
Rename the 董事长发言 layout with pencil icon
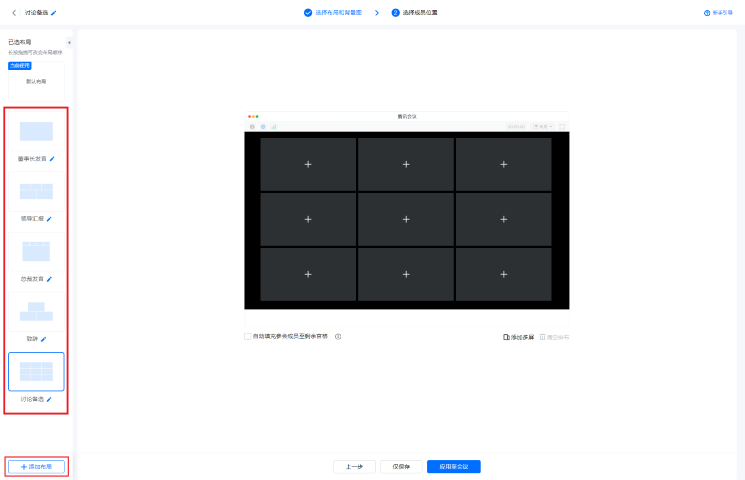52,159
